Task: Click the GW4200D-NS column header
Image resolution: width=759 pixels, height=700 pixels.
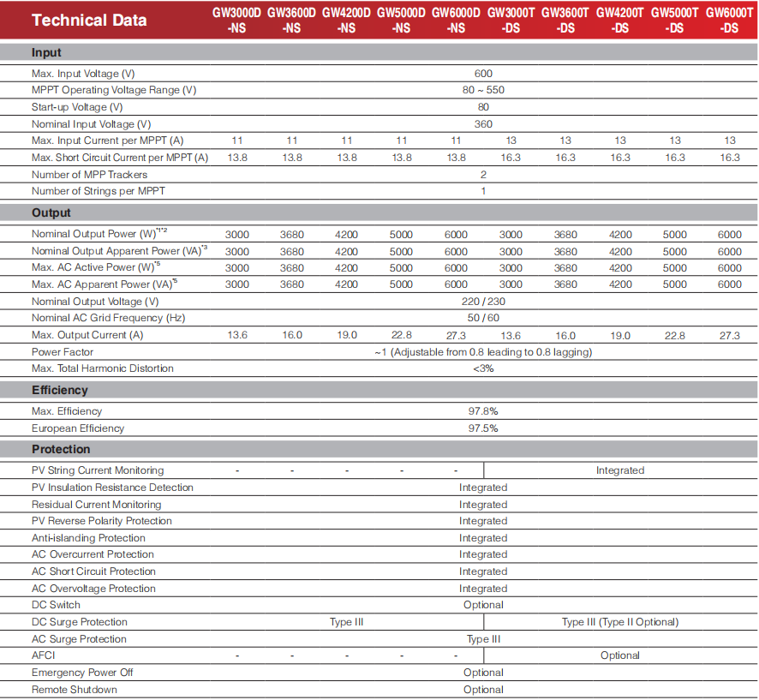Action: click(x=346, y=21)
